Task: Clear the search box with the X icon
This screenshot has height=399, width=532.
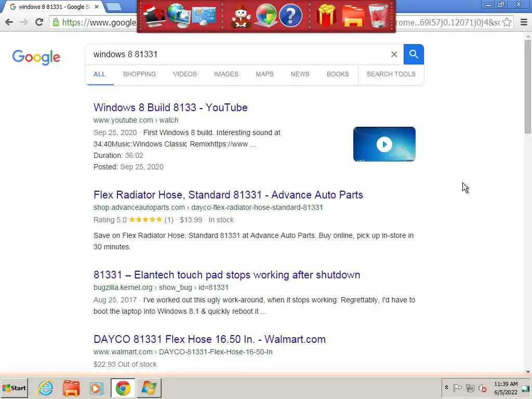Action: point(394,54)
